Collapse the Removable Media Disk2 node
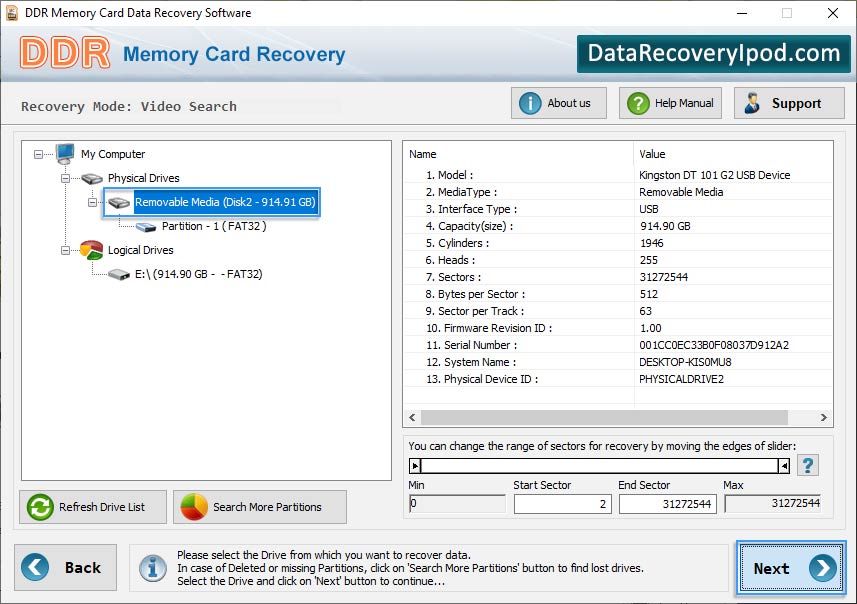Viewport: 857px width, 604px height. click(x=92, y=202)
